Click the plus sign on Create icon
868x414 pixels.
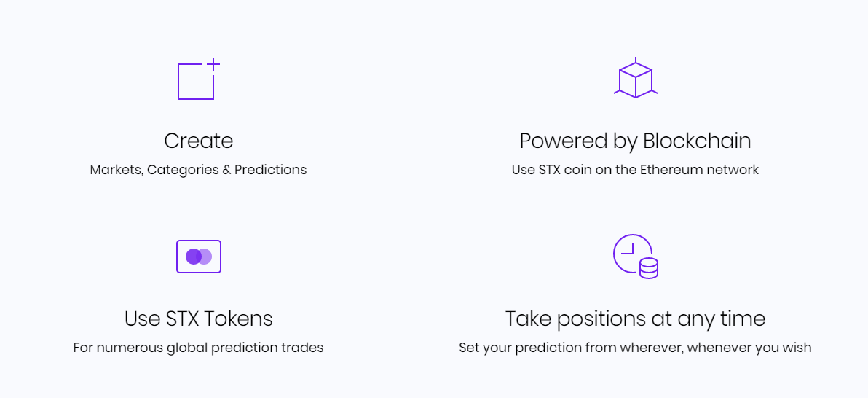[x=213, y=64]
